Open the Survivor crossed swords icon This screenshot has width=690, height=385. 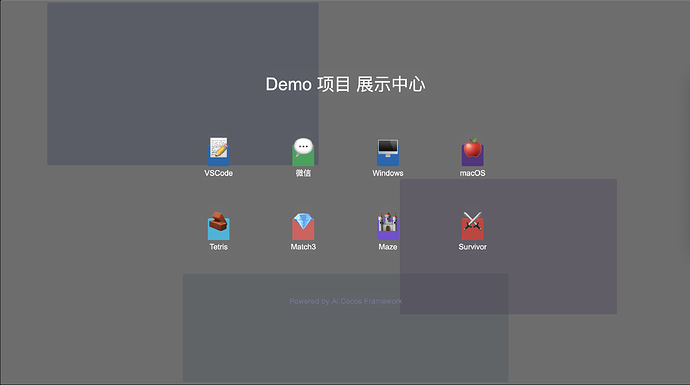click(x=473, y=226)
